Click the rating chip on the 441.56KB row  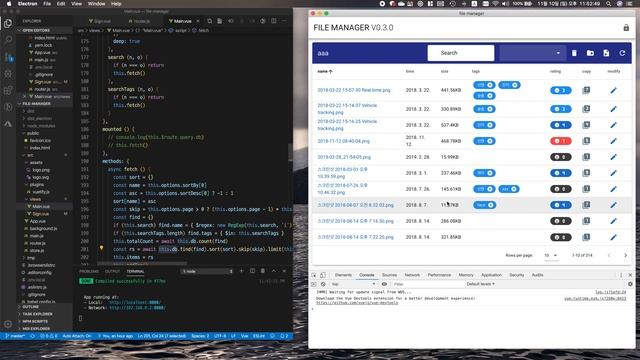560,90
